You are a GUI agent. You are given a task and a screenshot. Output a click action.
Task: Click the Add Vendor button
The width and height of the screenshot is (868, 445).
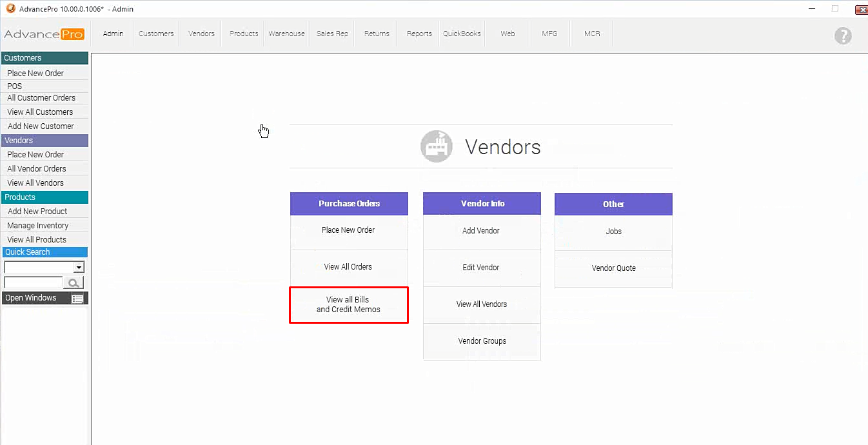pos(481,231)
